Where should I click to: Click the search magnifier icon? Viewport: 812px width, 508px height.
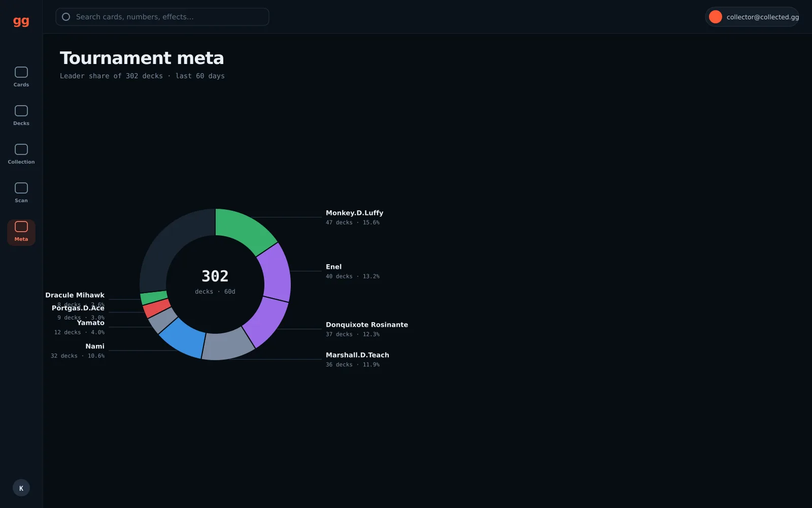coord(66,17)
